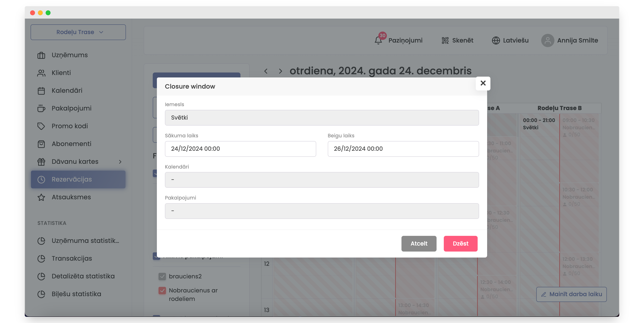
Task: Toggle the brauciens2 checkbox
Action: [162, 276]
